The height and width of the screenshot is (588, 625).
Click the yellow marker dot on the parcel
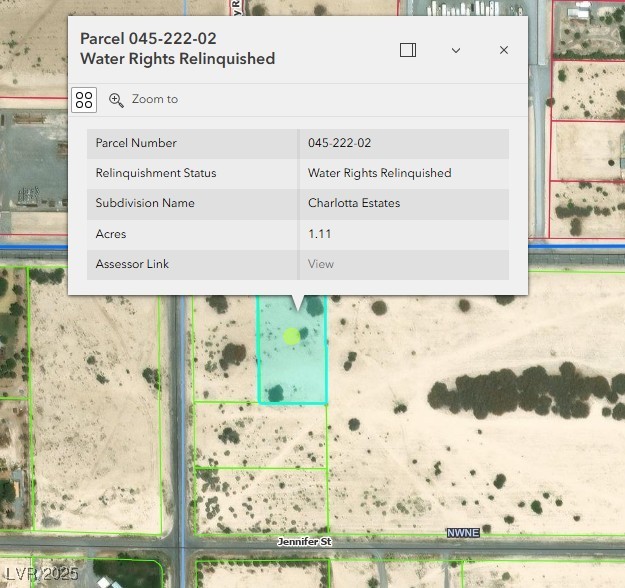[x=291, y=337]
